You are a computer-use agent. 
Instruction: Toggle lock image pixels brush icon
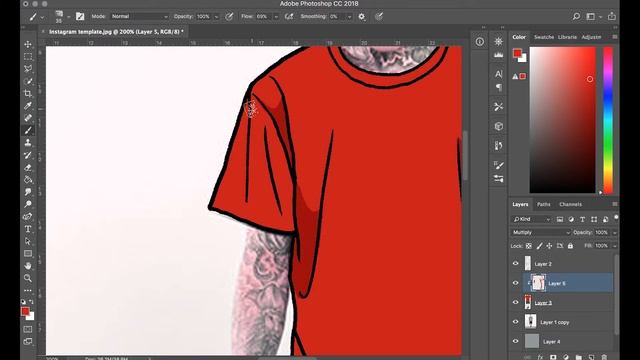(x=539, y=246)
